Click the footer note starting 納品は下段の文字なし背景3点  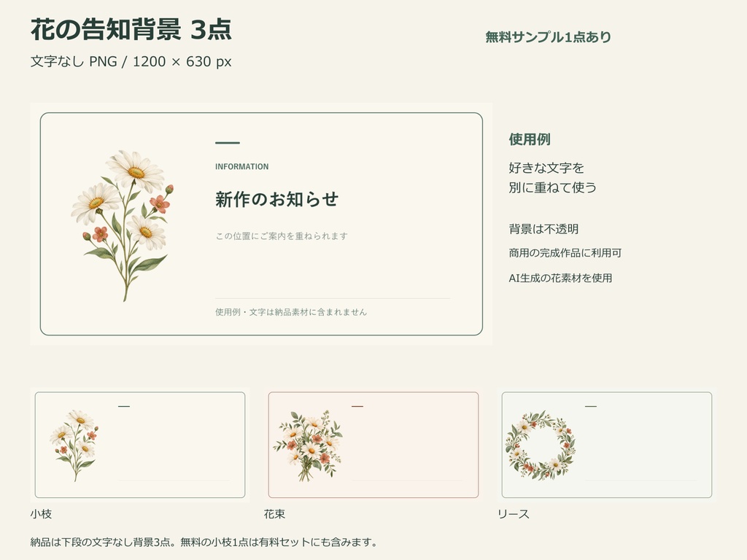(x=204, y=542)
